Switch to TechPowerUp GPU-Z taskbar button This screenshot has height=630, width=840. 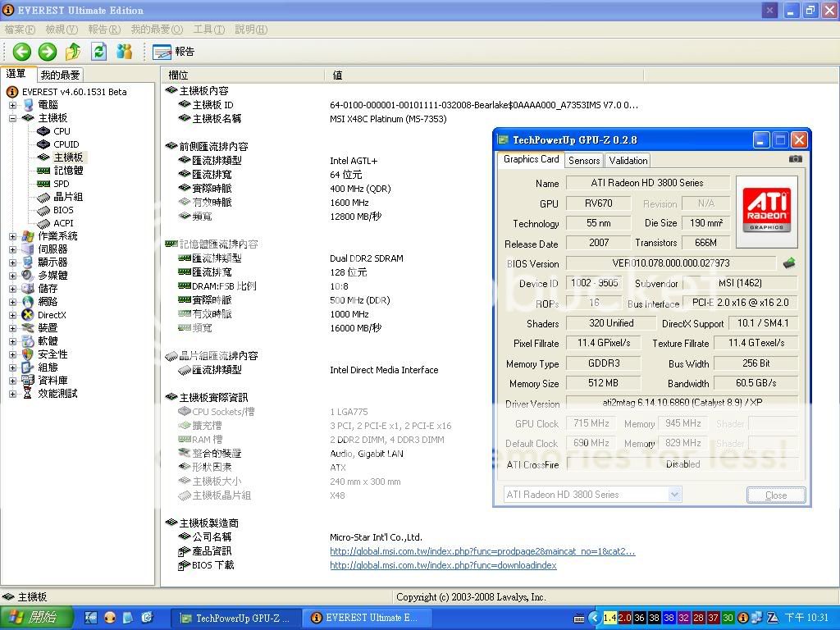235,619
